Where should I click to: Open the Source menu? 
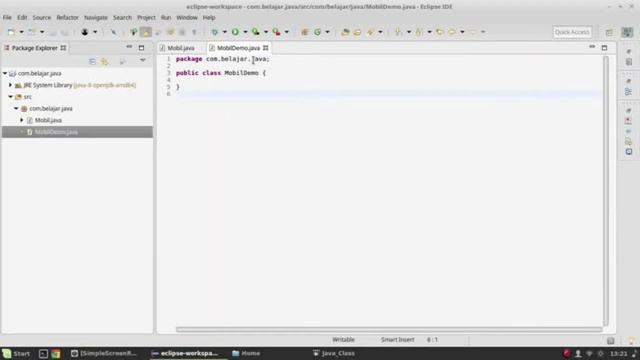pos(42,18)
